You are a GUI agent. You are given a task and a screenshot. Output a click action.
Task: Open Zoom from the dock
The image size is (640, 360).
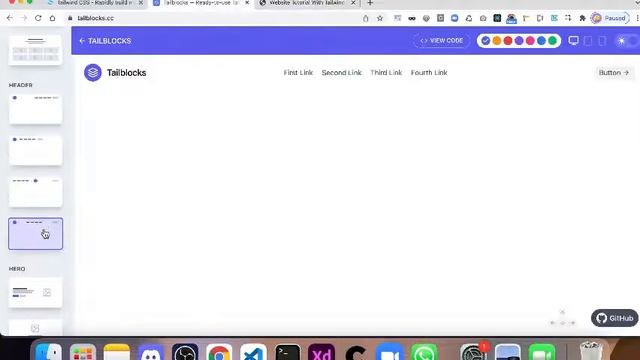[x=390, y=352]
